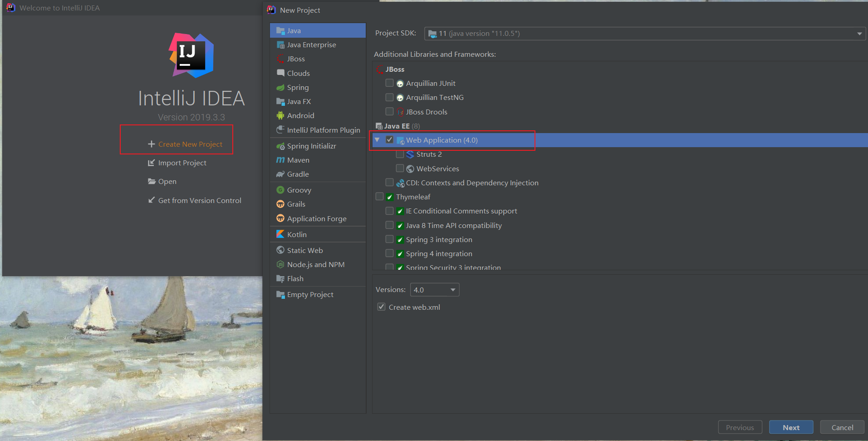The image size is (868, 441).
Task: Click the Android robot icon
Action: point(280,116)
